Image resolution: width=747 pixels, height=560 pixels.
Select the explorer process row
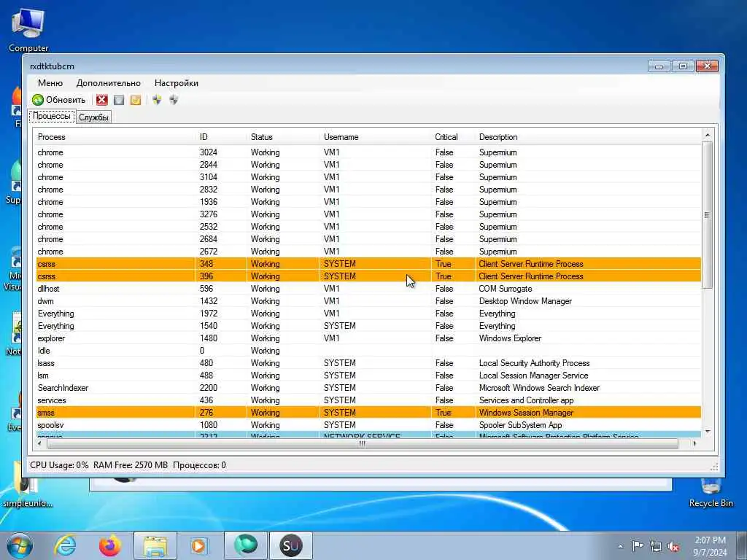pyautogui.click(x=368, y=338)
